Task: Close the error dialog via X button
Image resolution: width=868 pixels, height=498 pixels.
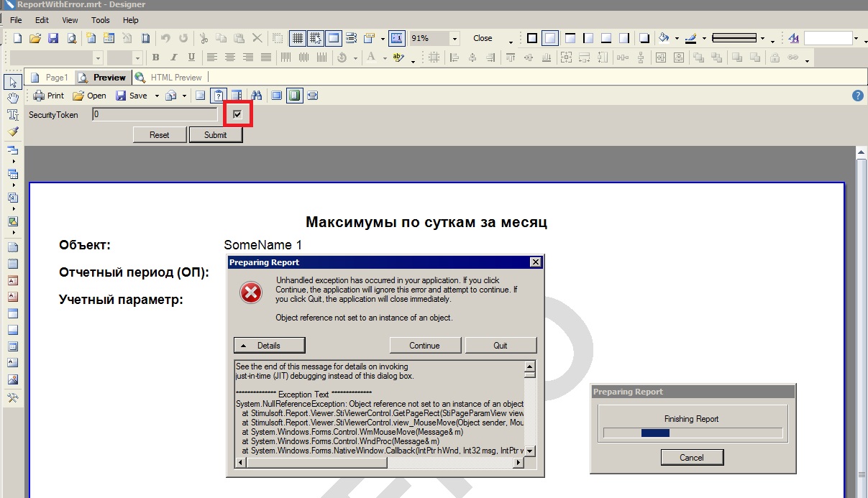Action: [x=535, y=262]
